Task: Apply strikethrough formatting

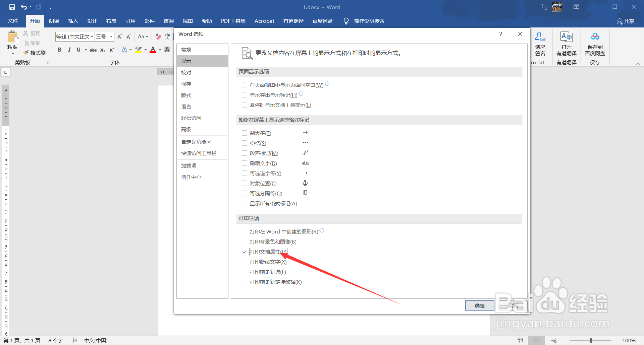Action: point(93,50)
